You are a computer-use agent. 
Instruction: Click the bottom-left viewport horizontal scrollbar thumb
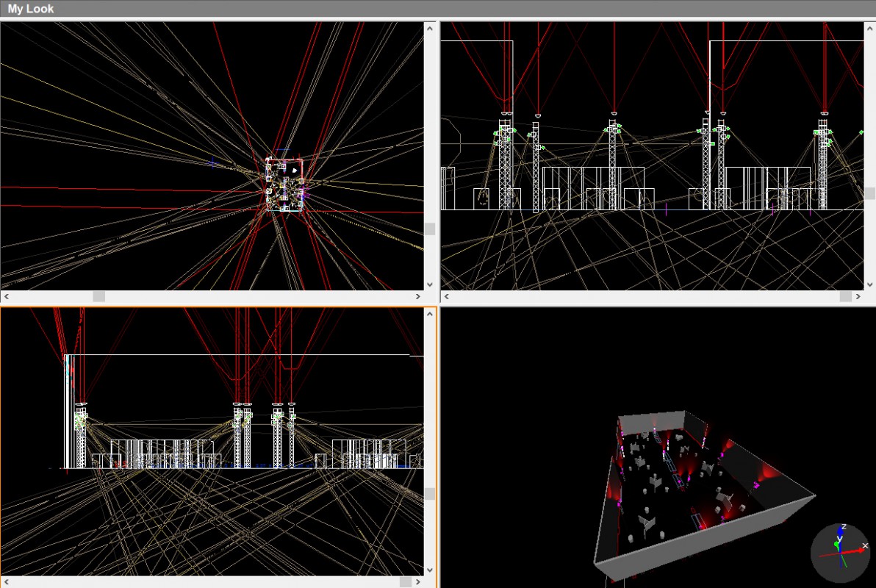[406, 582]
